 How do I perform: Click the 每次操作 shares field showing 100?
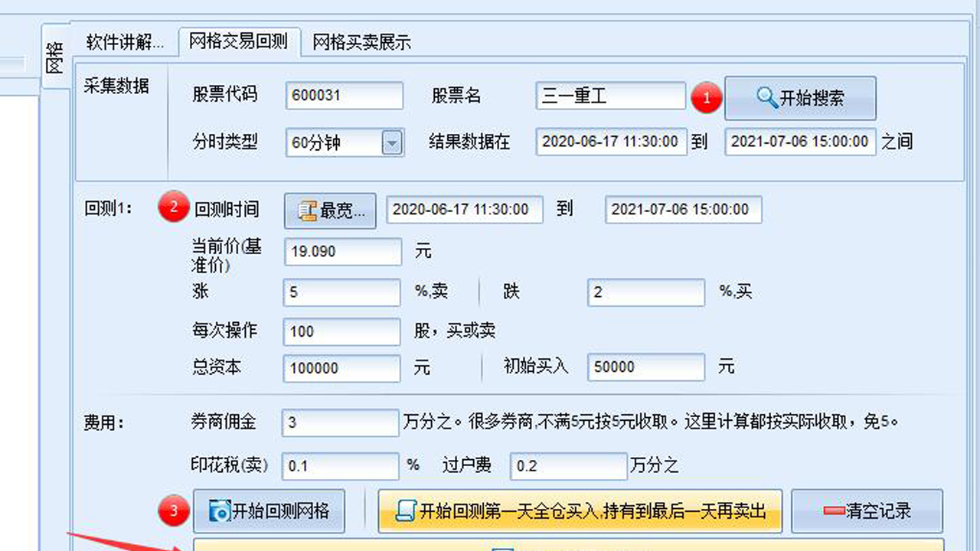pyautogui.click(x=342, y=331)
